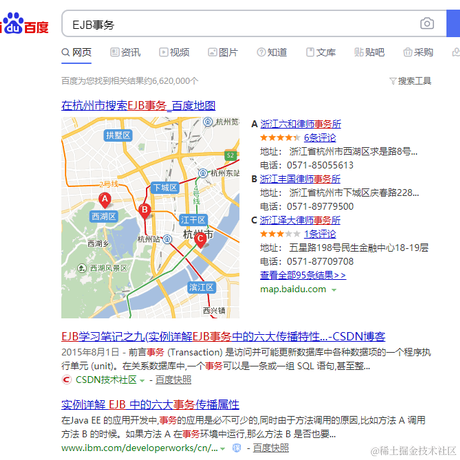Click 西湖区 district label on map
460x460 pixels.
104,217
